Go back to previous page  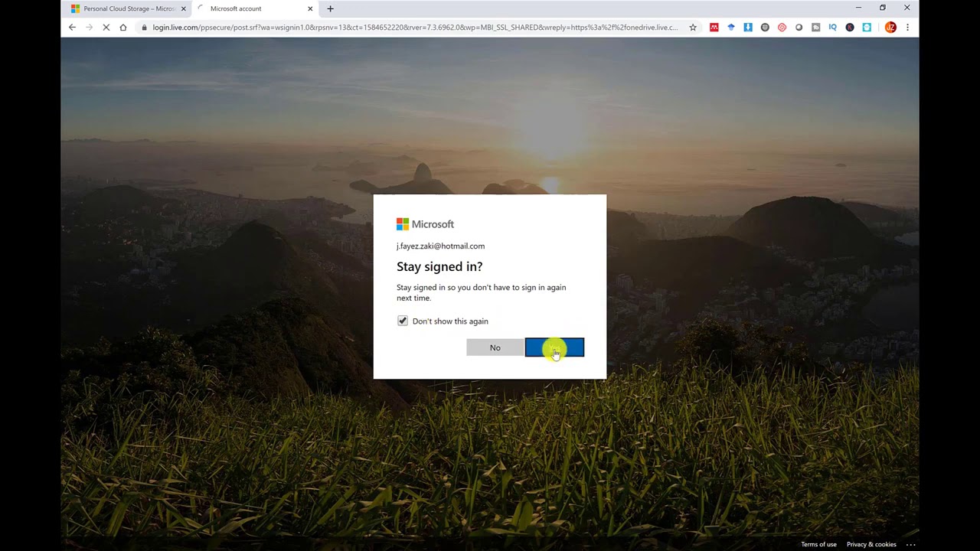72,28
